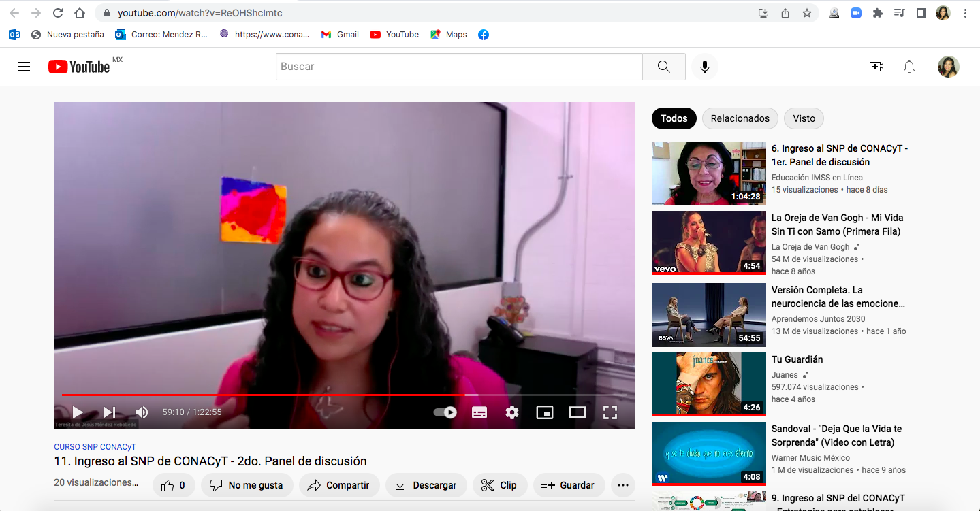Image resolution: width=980 pixels, height=511 pixels.
Task: Click the search magnifier button
Action: click(664, 67)
